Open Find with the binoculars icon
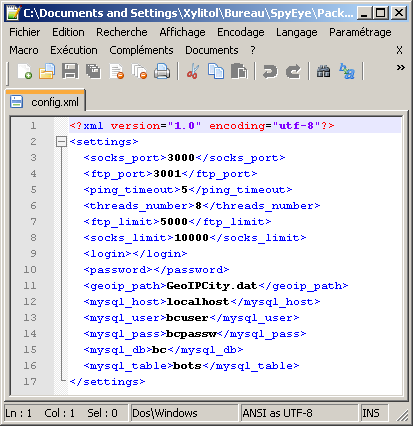Screen dimensions: 413x426 click(323, 71)
